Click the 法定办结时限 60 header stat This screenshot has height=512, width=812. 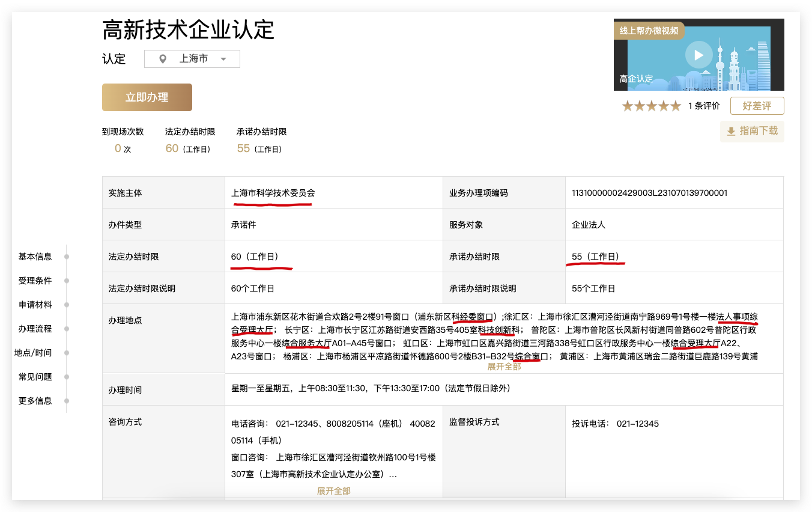[190, 141]
